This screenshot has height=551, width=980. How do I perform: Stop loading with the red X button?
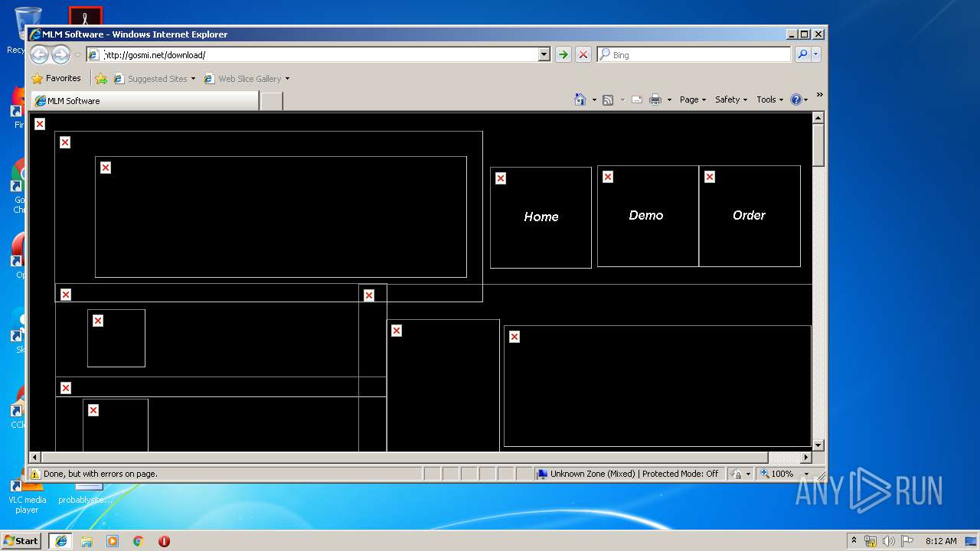(583, 54)
